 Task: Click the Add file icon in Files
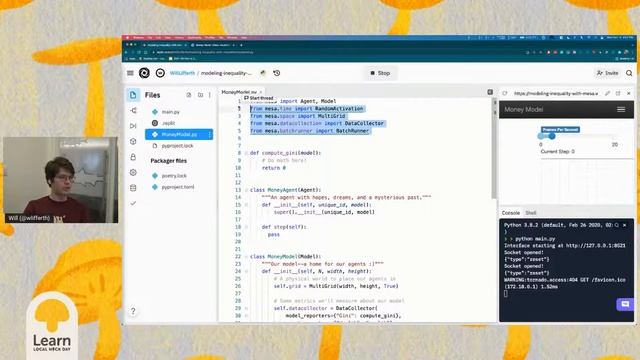tap(189, 95)
